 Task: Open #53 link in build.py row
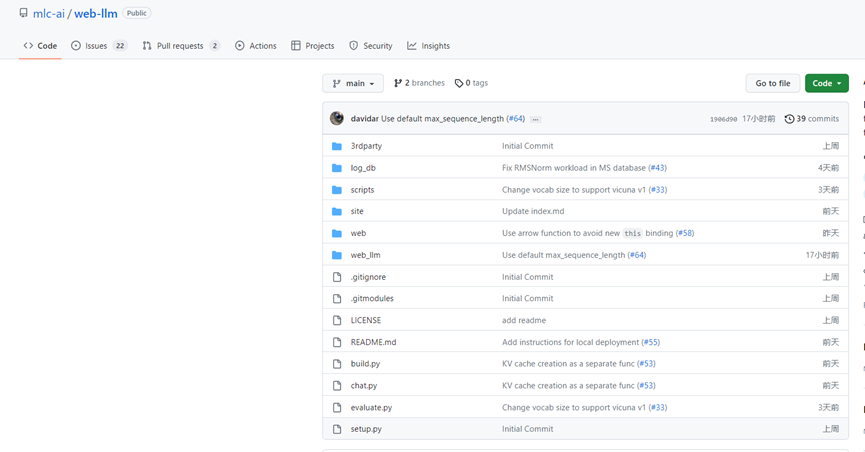647,364
